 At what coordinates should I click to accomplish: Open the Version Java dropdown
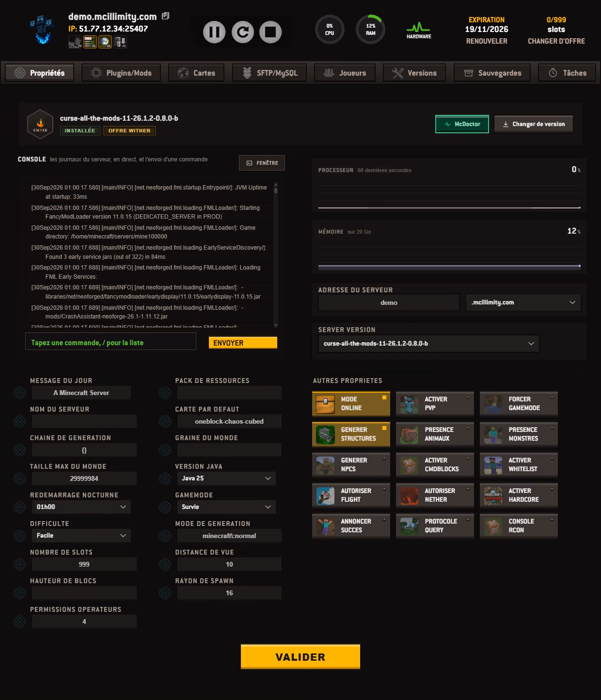point(226,478)
